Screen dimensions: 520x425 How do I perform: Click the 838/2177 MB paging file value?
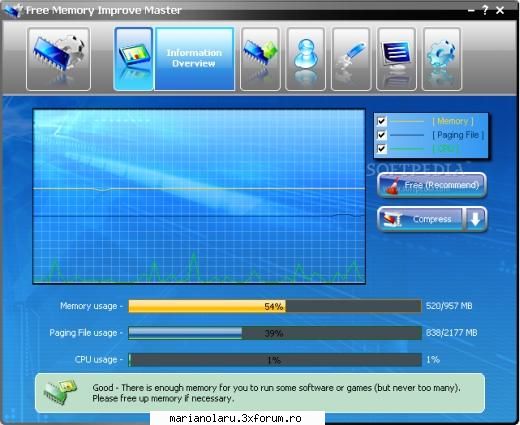(x=451, y=333)
